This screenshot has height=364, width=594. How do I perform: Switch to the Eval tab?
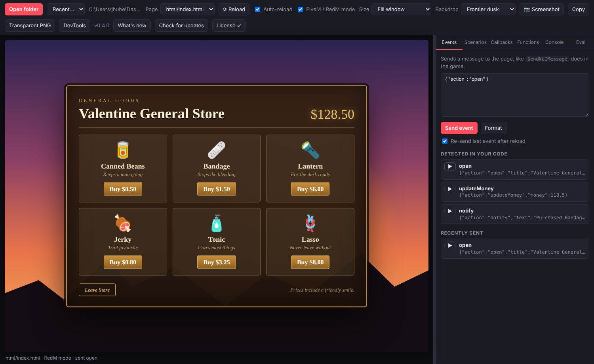581,42
